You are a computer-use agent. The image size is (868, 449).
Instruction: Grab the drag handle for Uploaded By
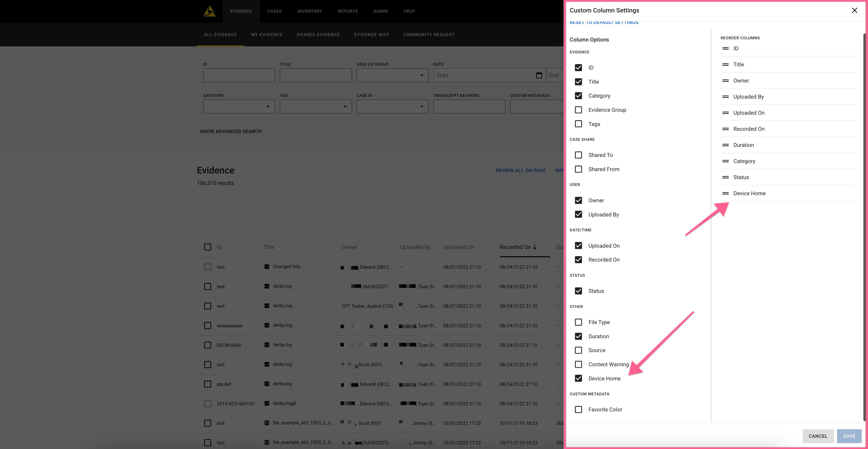726,97
